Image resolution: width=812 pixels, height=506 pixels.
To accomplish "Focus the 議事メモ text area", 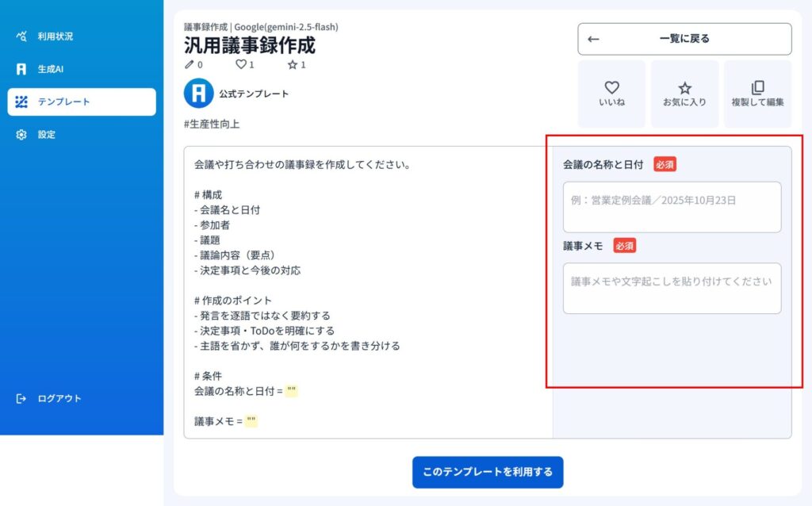I will click(672, 288).
